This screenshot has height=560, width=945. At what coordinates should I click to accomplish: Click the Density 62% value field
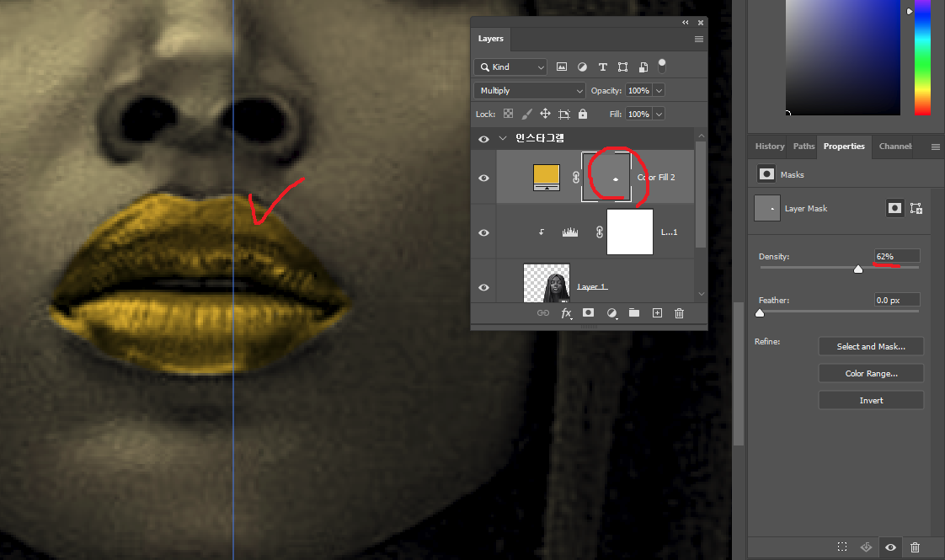pyautogui.click(x=897, y=256)
